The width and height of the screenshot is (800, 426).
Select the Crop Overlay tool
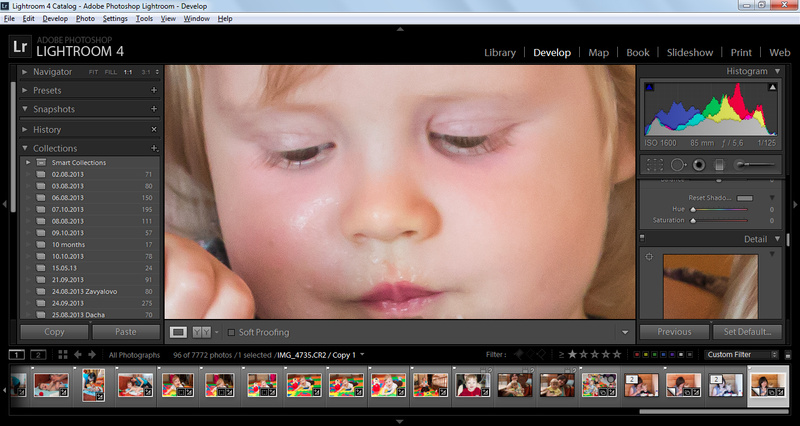[655, 164]
